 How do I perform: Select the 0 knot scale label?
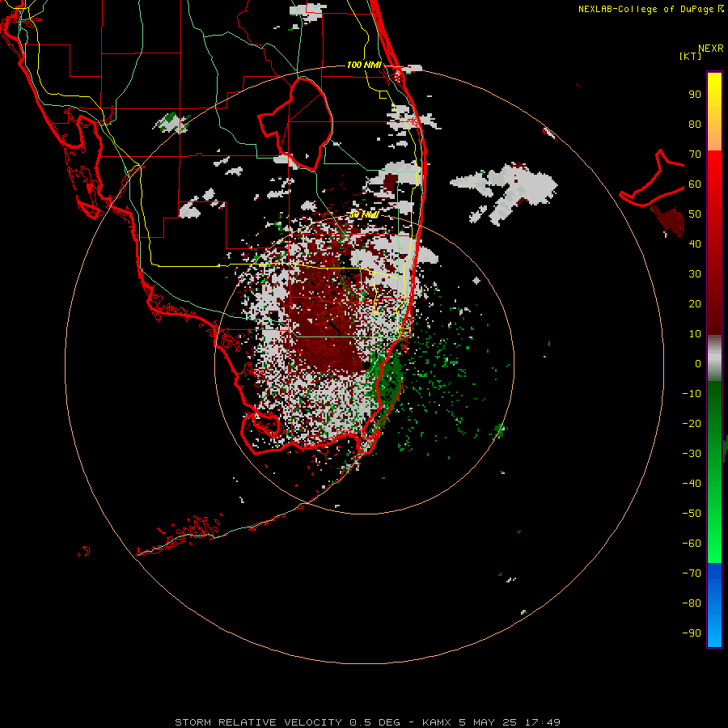(698, 364)
